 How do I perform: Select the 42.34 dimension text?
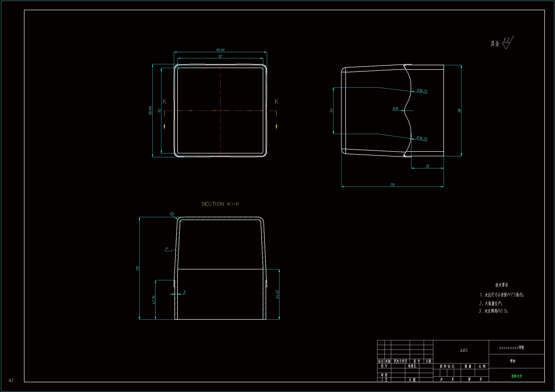(153, 300)
